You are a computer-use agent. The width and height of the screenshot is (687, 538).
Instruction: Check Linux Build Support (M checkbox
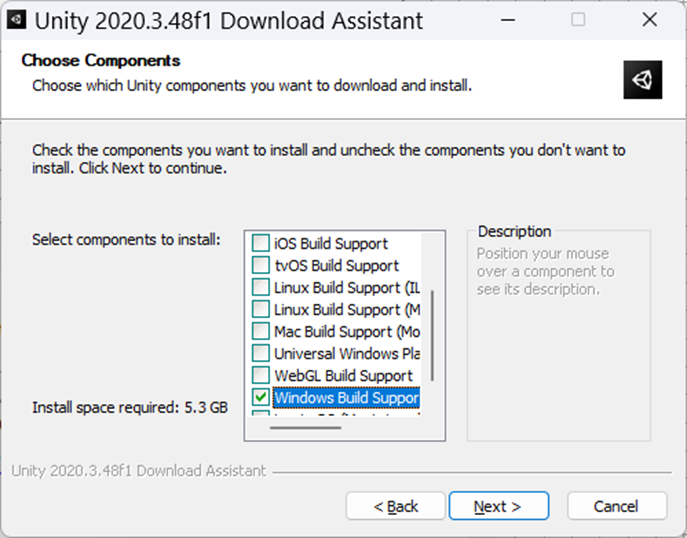[x=260, y=309]
